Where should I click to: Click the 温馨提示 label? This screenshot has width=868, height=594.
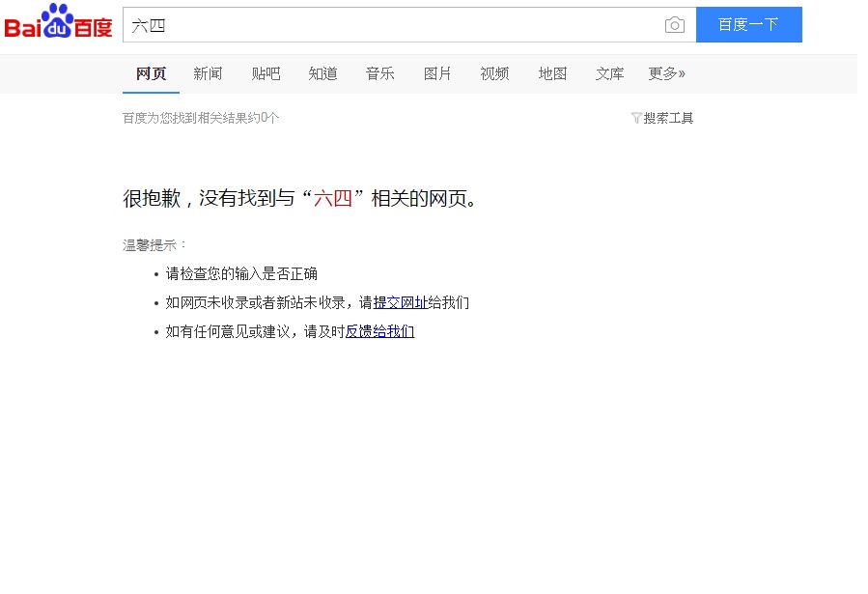[x=154, y=244]
